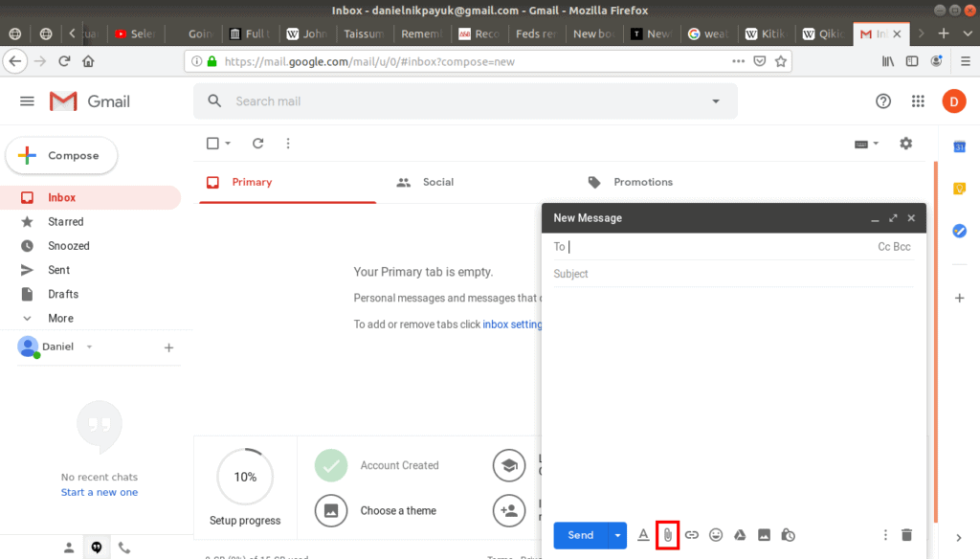Open the inbox toolbar's three-dot more menu

pyautogui.click(x=288, y=144)
